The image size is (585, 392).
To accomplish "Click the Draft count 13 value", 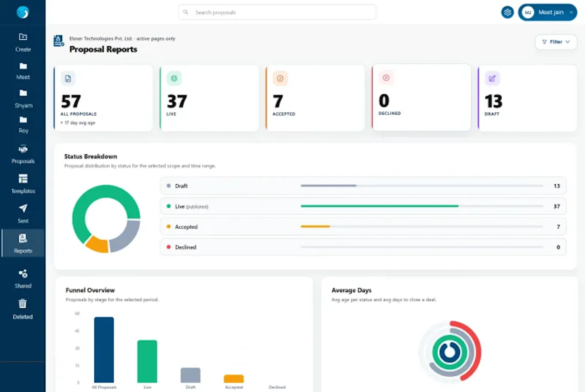I will [x=556, y=186].
